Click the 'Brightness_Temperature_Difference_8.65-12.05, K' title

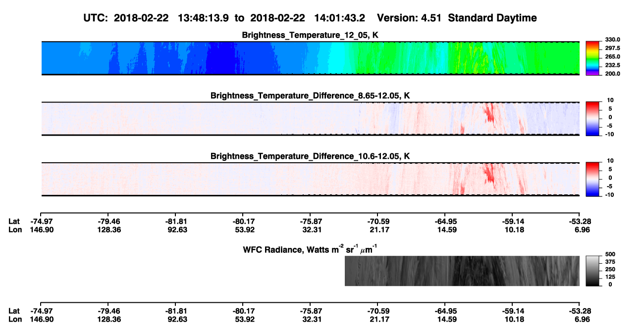coord(311,95)
